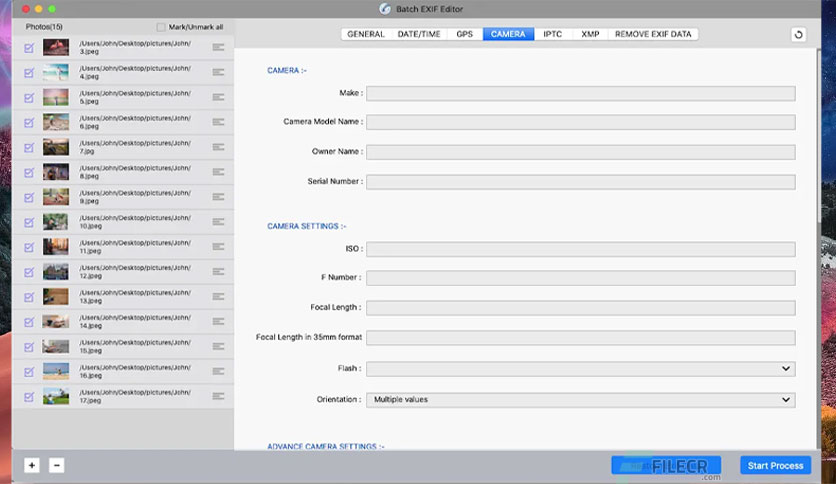The image size is (836, 484).
Task: Click the vertical scrollbar of camera panel
Action: (x=818, y=136)
